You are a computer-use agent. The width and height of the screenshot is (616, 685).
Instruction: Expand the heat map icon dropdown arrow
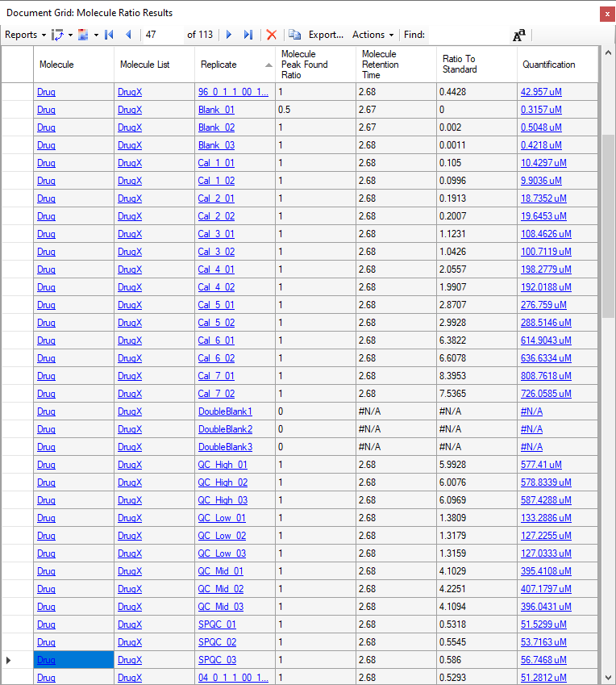[x=96, y=35]
